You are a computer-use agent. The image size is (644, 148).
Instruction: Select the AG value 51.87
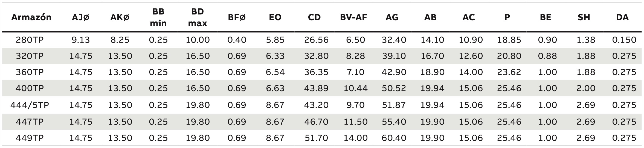coord(394,105)
